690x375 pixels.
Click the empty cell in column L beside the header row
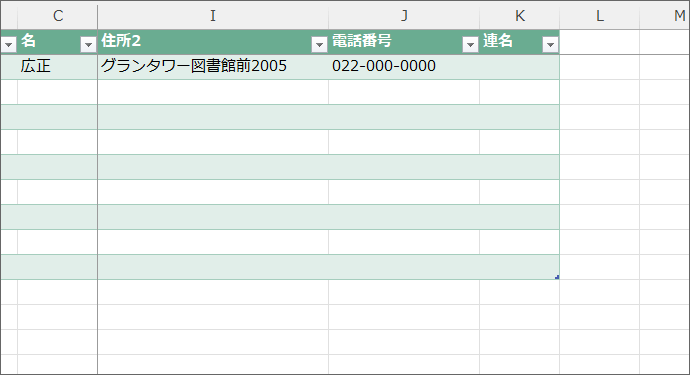click(599, 42)
